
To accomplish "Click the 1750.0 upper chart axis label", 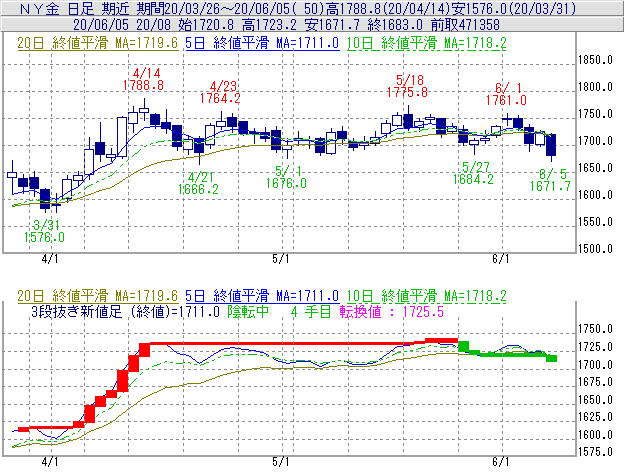I will coord(595,114).
